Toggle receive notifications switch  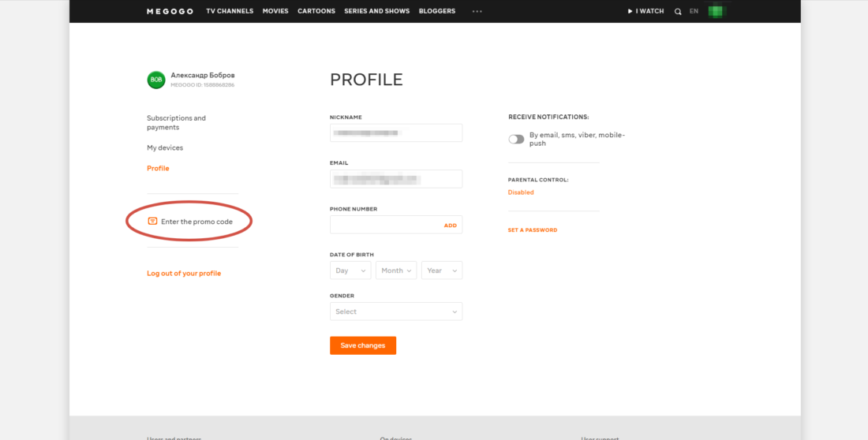[x=516, y=139]
